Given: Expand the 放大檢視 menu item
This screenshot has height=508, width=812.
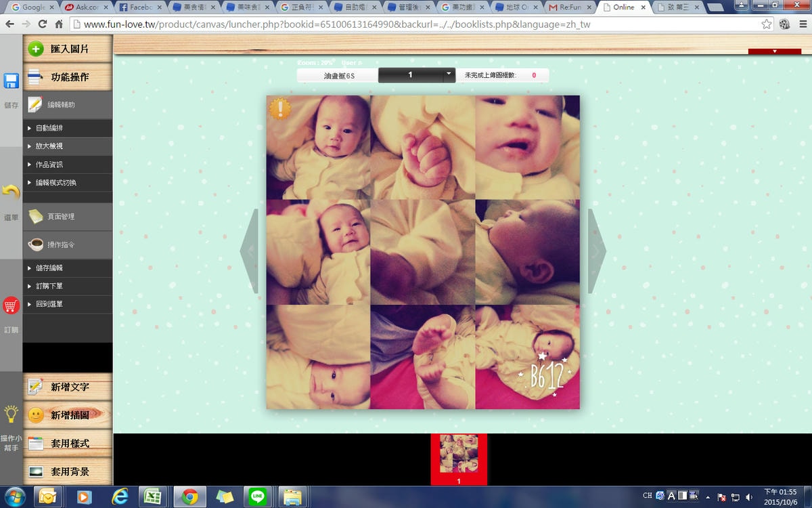Looking at the screenshot, I should [x=68, y=146].
